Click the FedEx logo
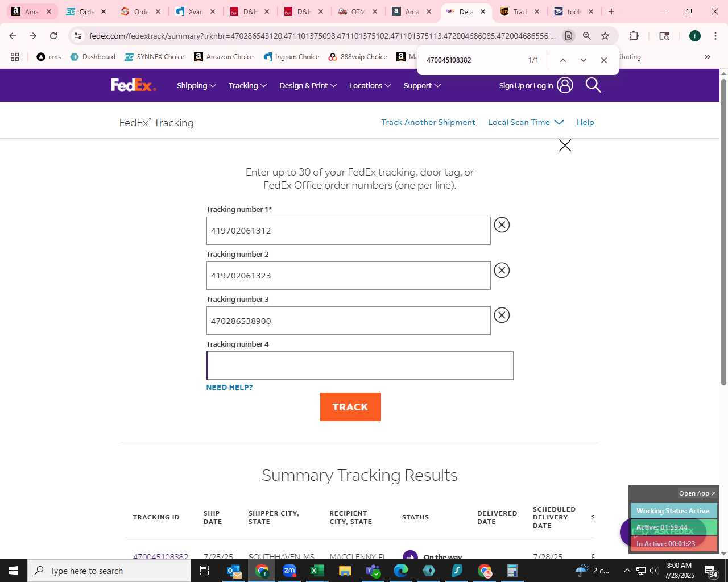728x582 pixels. (x=134, y=85)
